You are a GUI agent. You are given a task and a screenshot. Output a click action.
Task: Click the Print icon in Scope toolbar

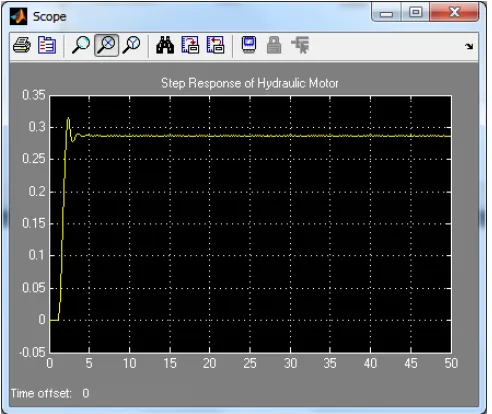click(22, 45)
